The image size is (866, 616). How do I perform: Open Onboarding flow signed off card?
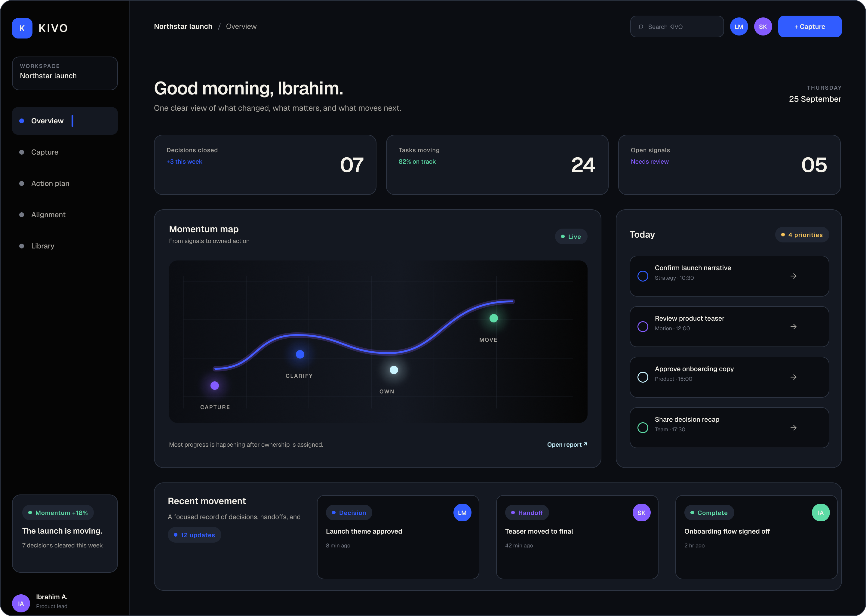click(756, 537)
